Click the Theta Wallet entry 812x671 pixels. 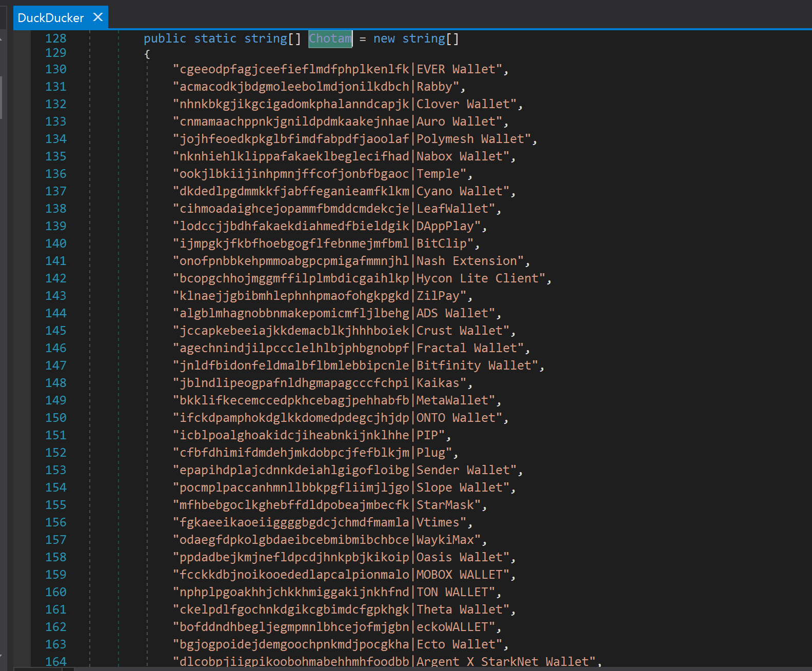[345, 609]
